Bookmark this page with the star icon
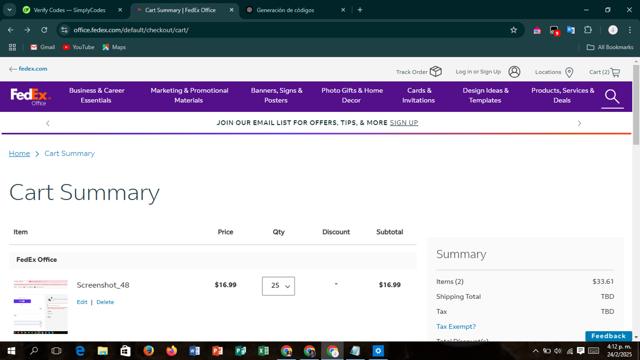 pos(513,30)
